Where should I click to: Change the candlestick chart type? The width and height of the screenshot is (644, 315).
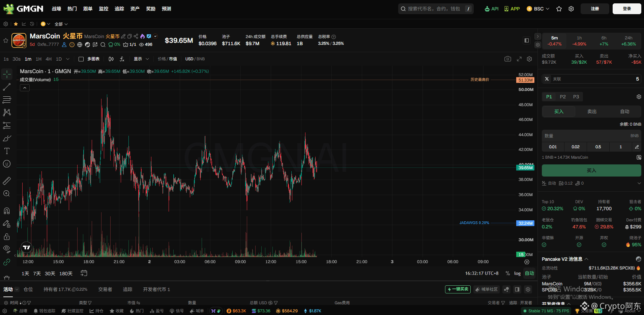tap(111, 59)
